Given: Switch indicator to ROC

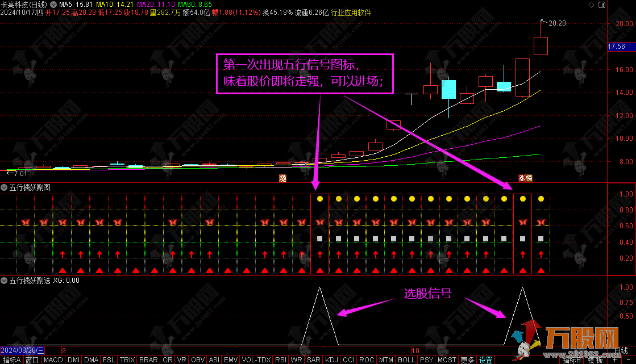Looking at the screenshot, I should pos(367,360).
